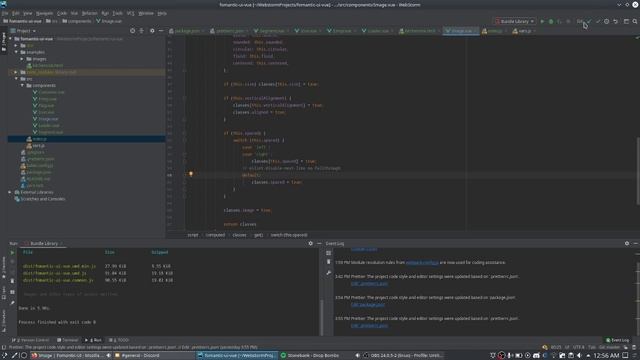The height and width of the screenshot is (360, 640).
Task: Open the Bundle Library run configuration dropdown
Action: (514, 21)
